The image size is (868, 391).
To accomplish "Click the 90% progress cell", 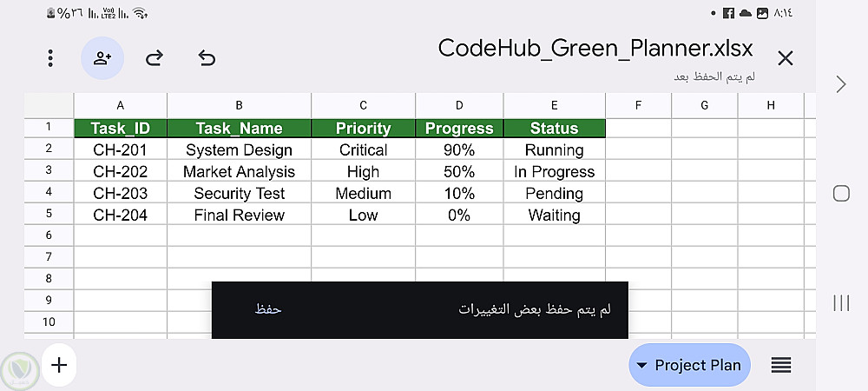I will pos(458,150).
